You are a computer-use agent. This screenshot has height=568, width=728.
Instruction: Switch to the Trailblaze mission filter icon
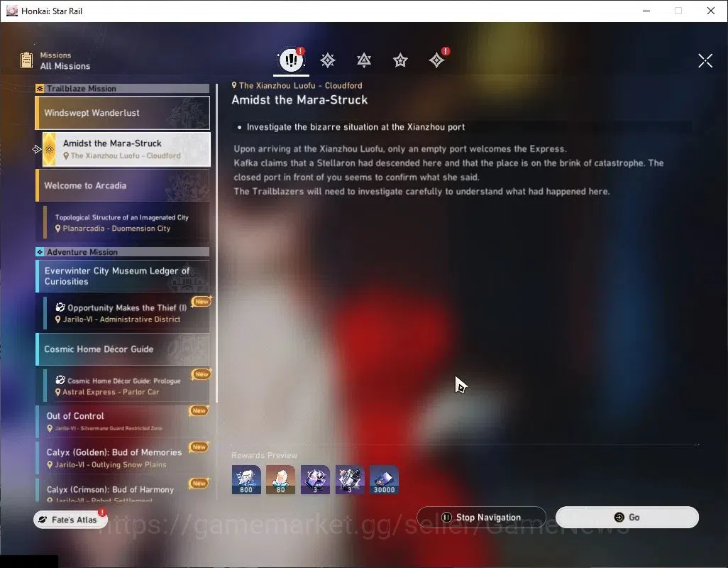[328, 60]
